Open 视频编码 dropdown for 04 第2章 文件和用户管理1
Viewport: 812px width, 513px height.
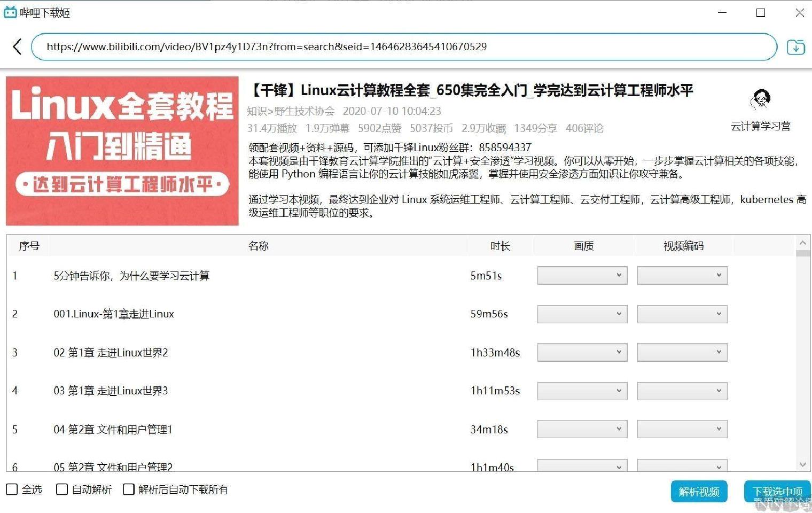[682, 429]
